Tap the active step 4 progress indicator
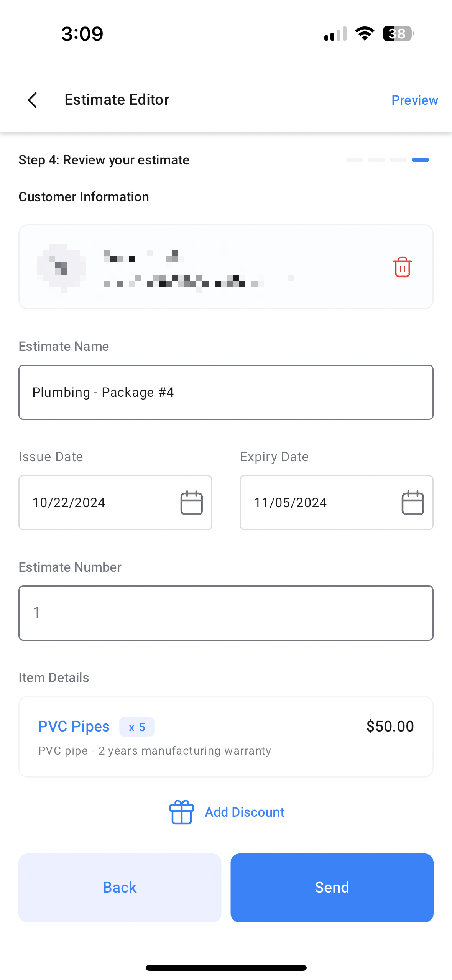 [420, 160]
